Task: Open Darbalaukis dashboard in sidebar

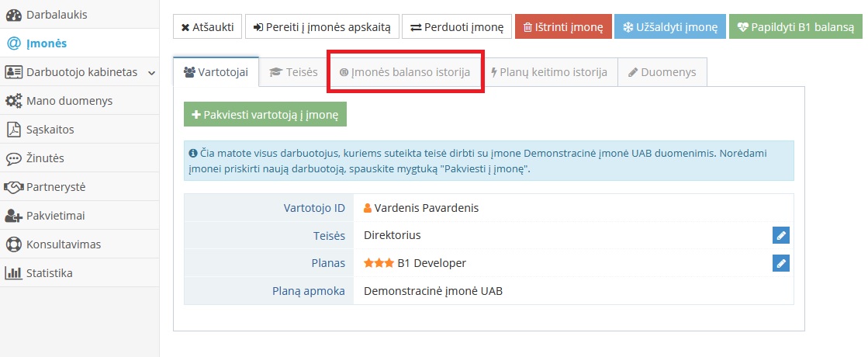Action: tap(56, 15)
